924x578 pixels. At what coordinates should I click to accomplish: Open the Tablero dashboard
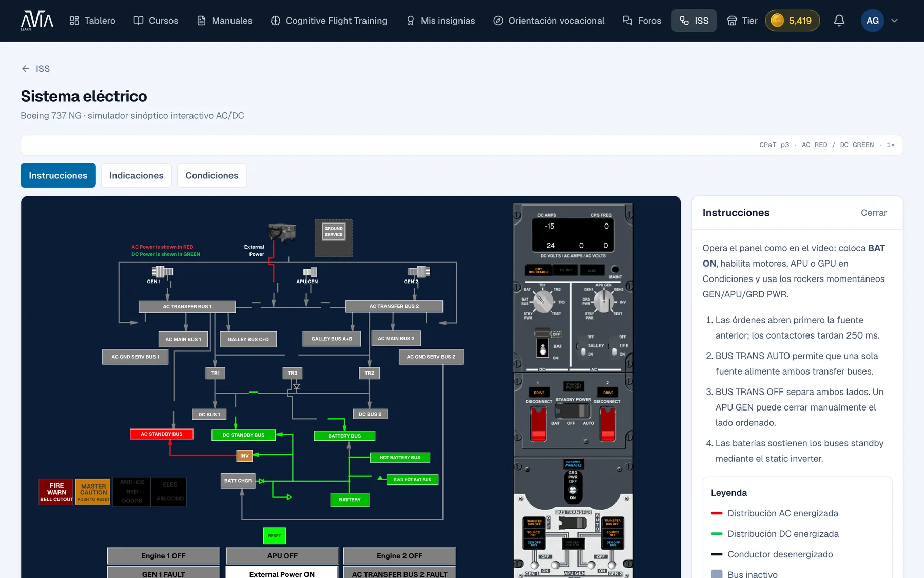tap(92, 21)
